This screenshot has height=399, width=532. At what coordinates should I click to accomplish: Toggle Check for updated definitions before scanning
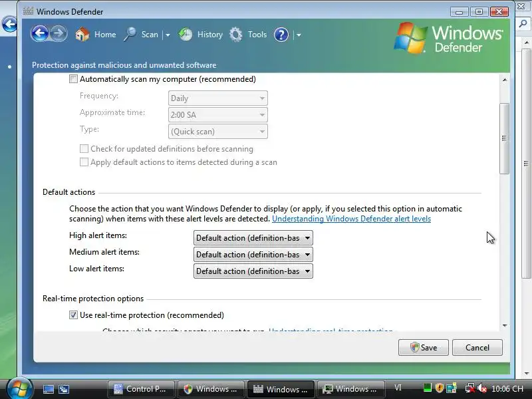(x=84, y=148)
